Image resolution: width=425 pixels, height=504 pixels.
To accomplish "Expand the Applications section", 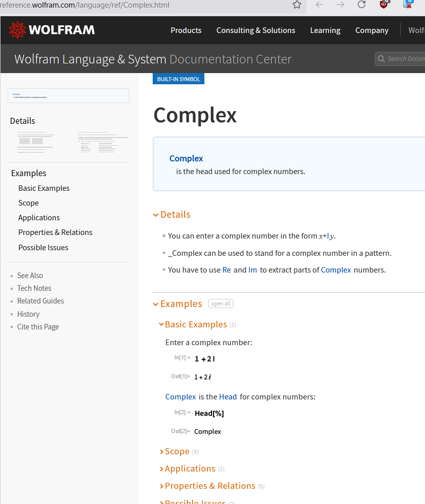I will 161,469.
